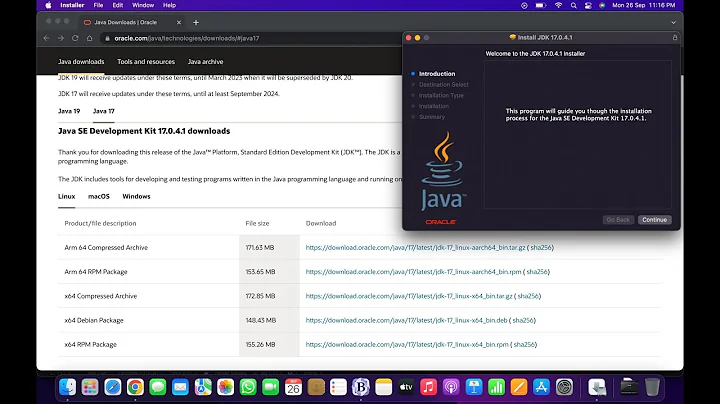The width and height of the screenshot is (720, 404).
Task: Open the Help menu
Action: pos(169,6)
